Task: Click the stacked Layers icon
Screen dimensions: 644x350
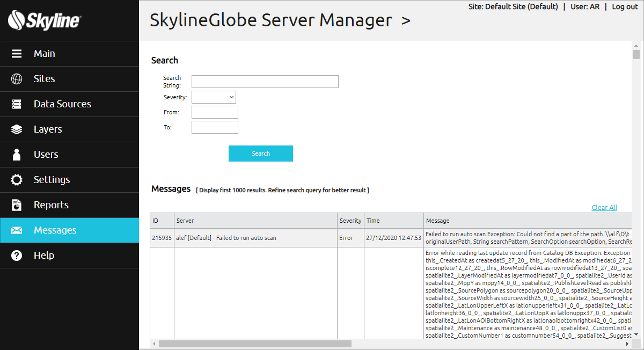Action: click(x=17, y=129)
